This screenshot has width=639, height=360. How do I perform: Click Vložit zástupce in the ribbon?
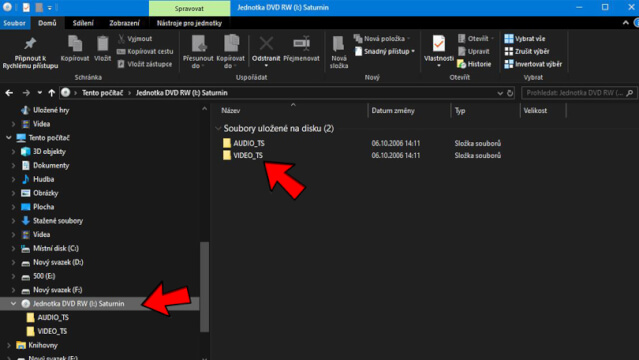[145, 64]
